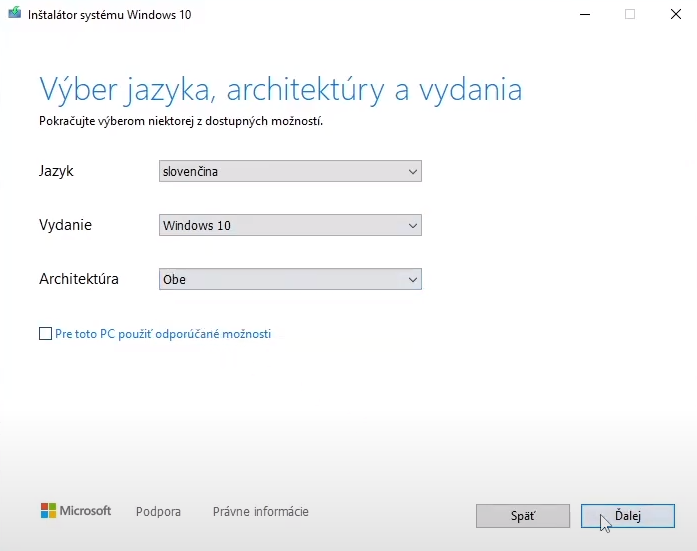This screenshot has height=551, width=697.
Task: Click the 'Pre toto PC použiť odporúčané možnosti' label
Action: point(163,334)
